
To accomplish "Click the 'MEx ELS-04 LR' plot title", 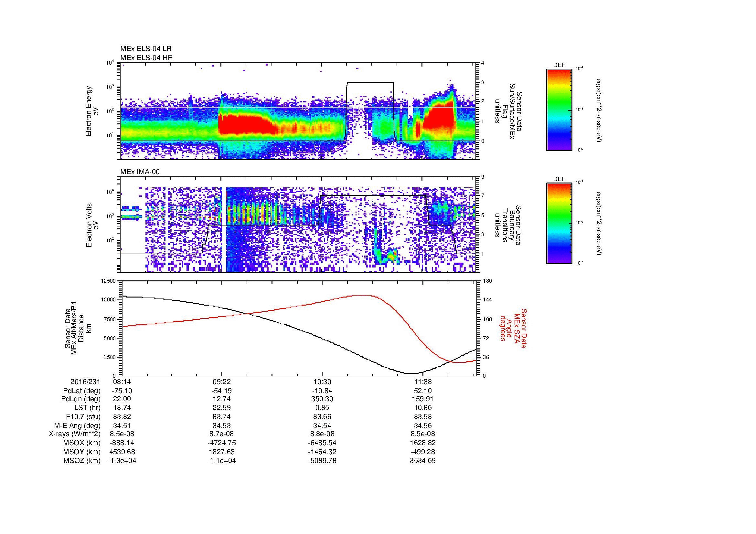I will [x=146, y=49].
